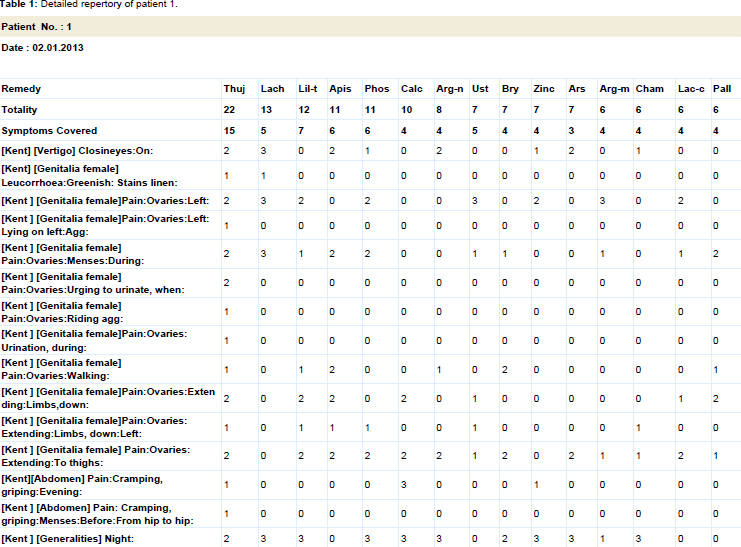
Task: Select Thuj symptoms covered value '15'
Action: [229, 131]
